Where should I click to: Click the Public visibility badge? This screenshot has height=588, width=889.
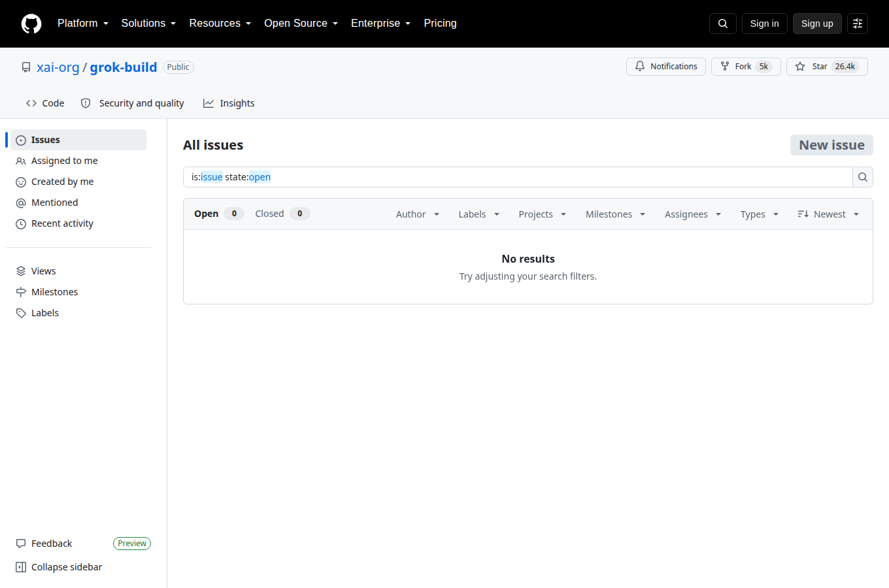pyautogui.click(x=178, y=67)
